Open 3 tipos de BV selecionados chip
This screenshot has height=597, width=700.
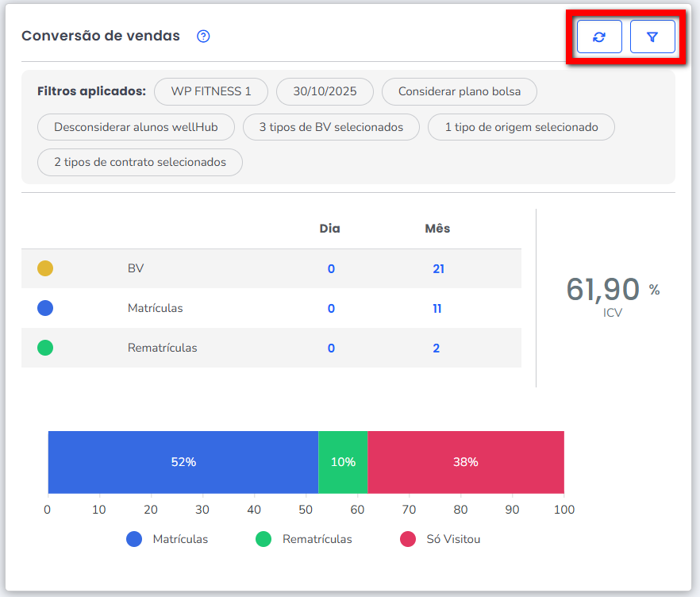click(x=331, y=127)
